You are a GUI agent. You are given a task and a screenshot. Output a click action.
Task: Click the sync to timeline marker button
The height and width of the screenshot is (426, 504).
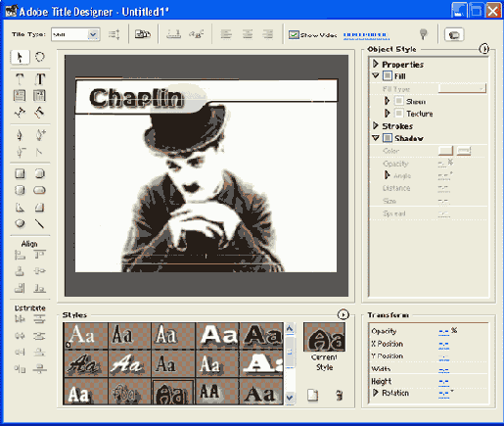[424, 34]
